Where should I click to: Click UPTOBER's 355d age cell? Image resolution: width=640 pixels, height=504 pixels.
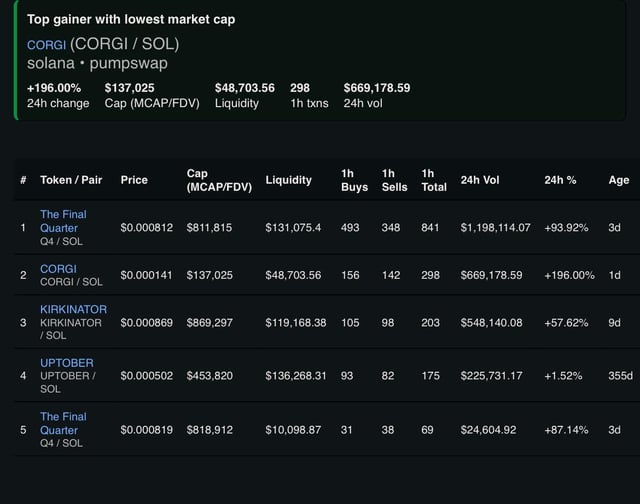[x=620, y=375]
